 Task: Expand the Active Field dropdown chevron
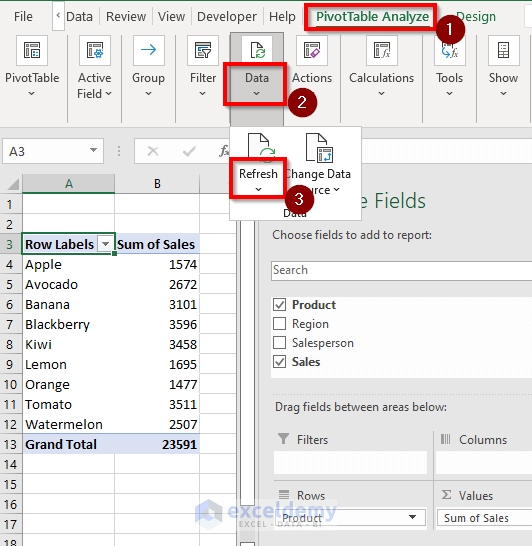108,94
